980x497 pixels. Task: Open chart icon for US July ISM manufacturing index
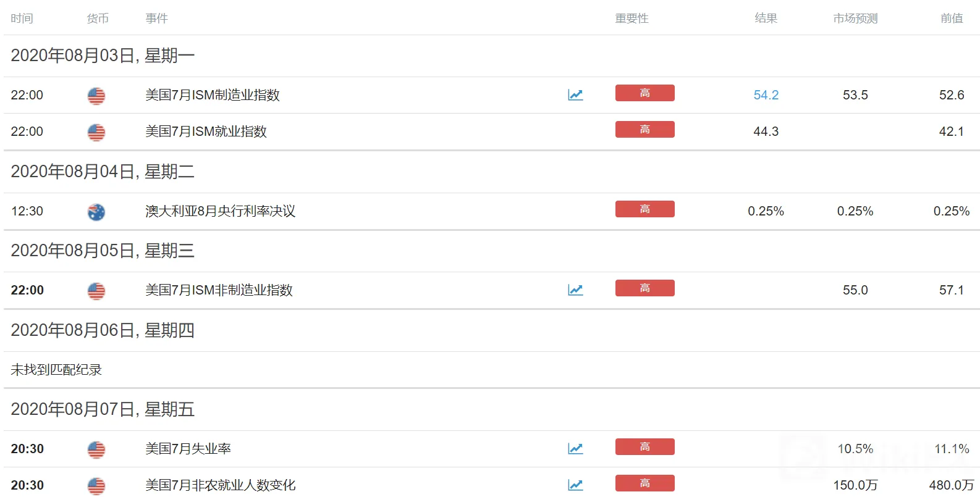click(x=575, y=95)
